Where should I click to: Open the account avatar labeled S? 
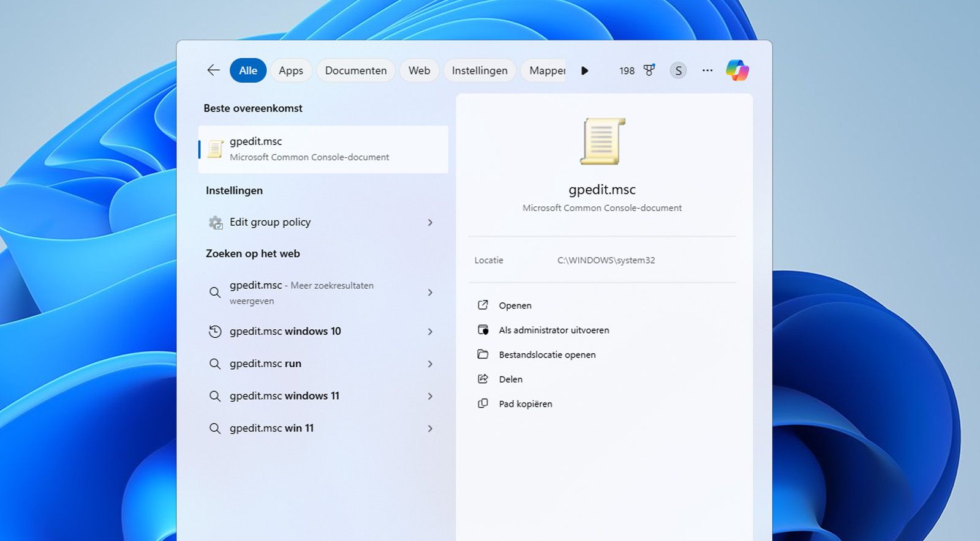coord(678,70)
